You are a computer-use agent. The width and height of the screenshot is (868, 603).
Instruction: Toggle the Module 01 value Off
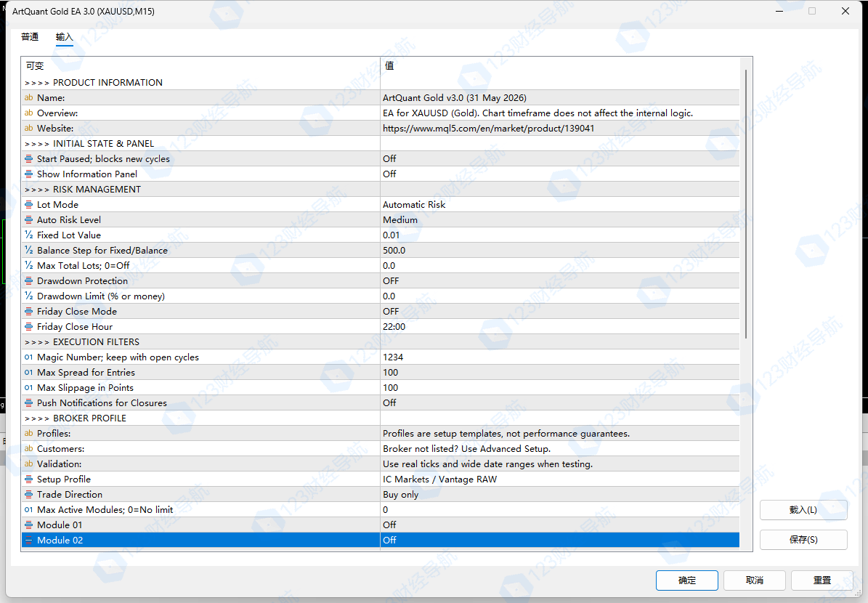pyautogui.click(x=560, y=525)
